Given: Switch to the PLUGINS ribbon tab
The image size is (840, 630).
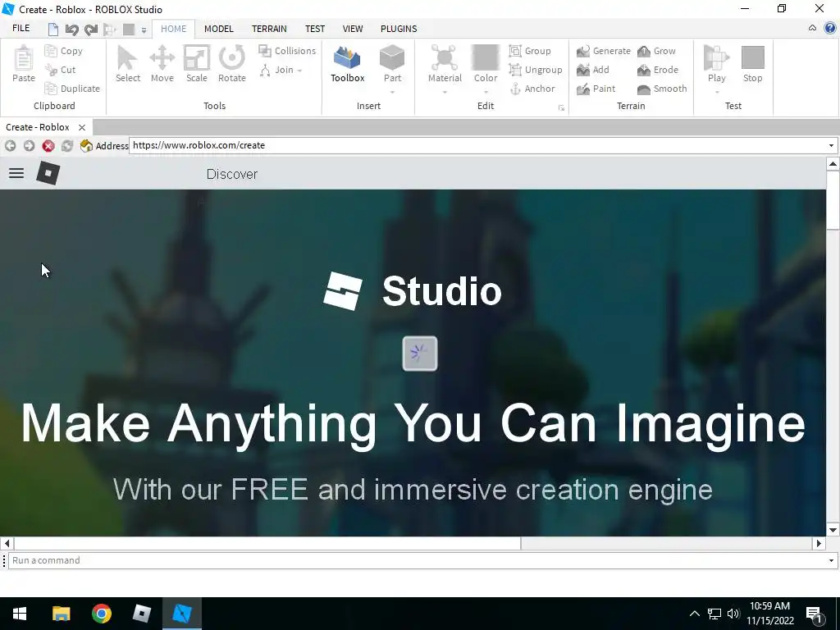Looking at the screenshot, I should [399, 29].
